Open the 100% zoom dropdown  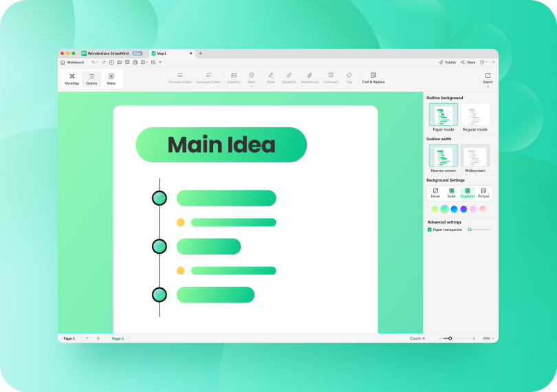click(488, 338)
